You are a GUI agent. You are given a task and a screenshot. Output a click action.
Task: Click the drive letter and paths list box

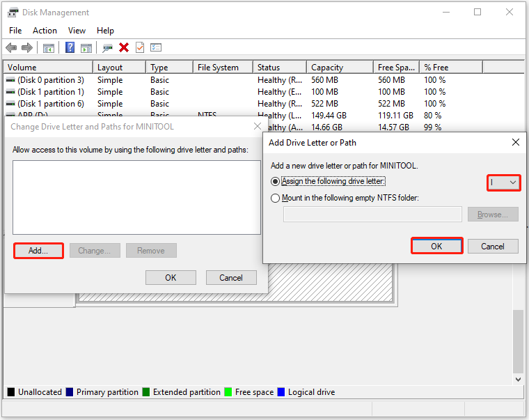[136, 198]
